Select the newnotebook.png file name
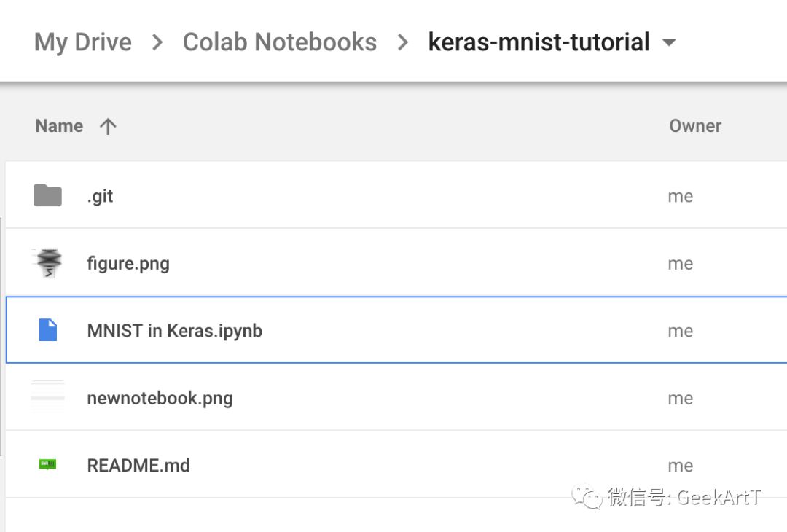This screenshot has height=532, width=787. click(x=160, y=398)
